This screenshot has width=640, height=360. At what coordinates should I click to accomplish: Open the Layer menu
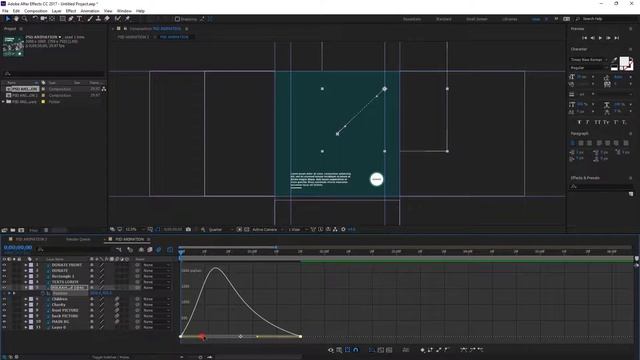coord(57,11)
